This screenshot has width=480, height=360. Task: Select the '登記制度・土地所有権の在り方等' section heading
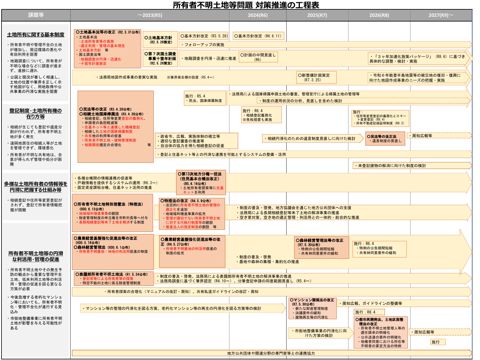[36, 114]
